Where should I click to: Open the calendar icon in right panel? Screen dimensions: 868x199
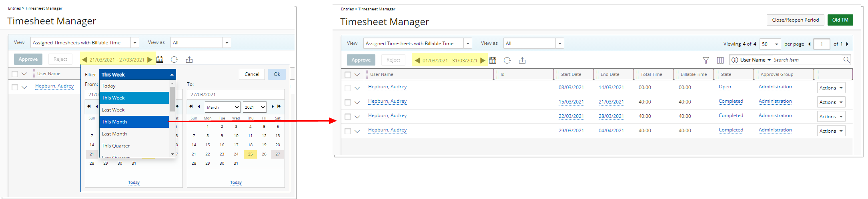point(493,60)
